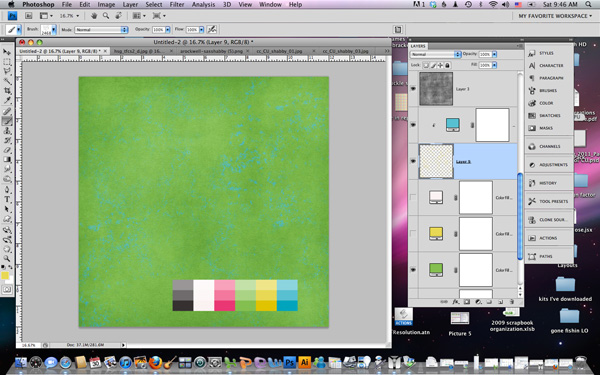Screen dimensions: 600x375
Task: Select the Lasso tool
Action: 7,72
